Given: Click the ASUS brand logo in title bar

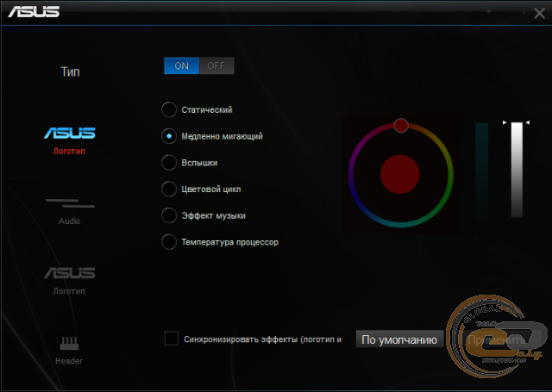Looking at the screenshot, I should click(34, 11).
